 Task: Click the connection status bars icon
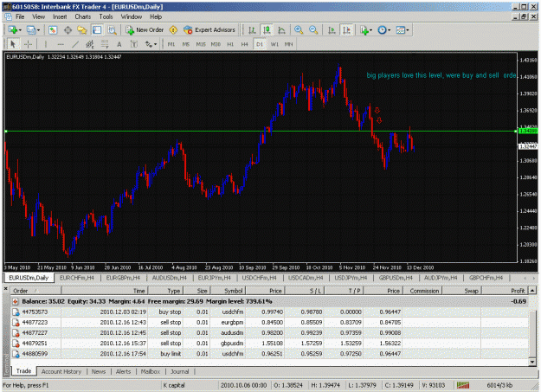tap(463, 385)
